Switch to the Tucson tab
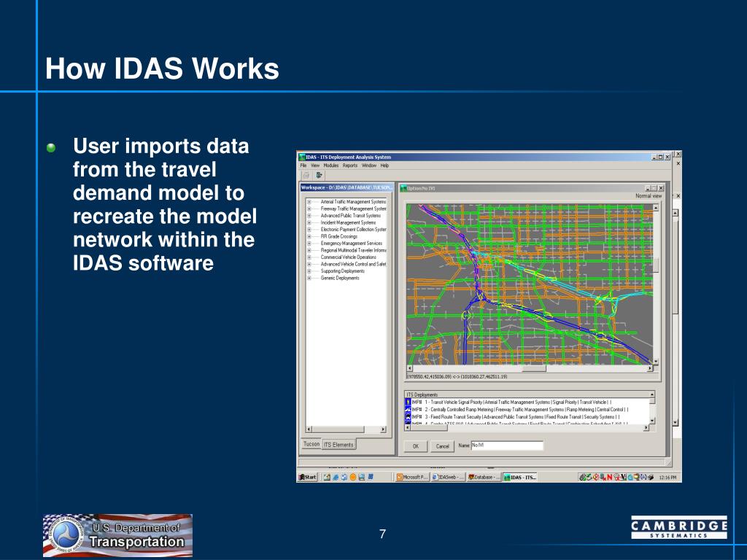747x560 pixels. point(311,444)
